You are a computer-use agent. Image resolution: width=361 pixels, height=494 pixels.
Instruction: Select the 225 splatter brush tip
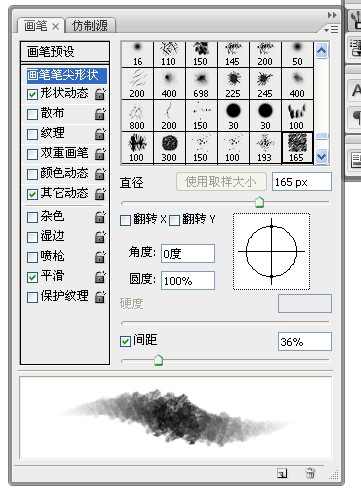(233, 84)
